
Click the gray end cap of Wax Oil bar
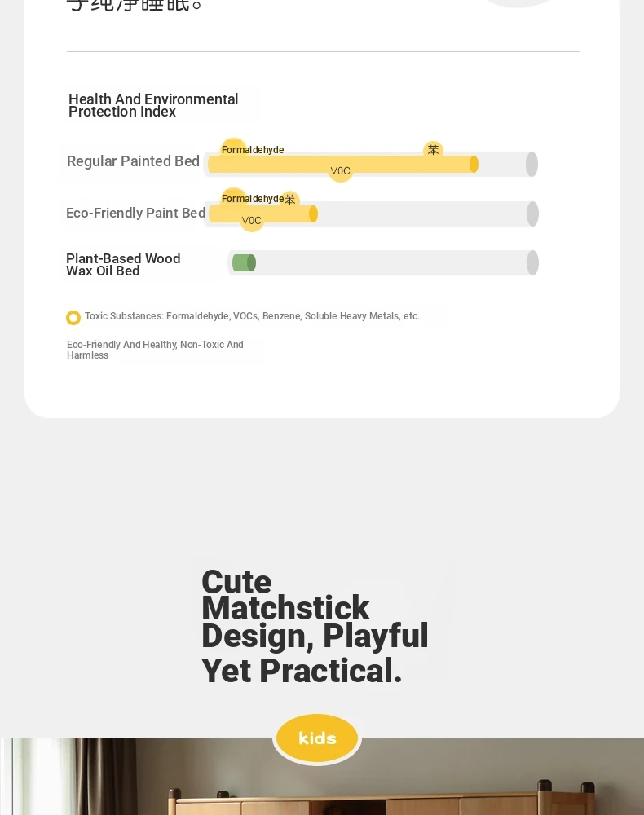point(532,263)
